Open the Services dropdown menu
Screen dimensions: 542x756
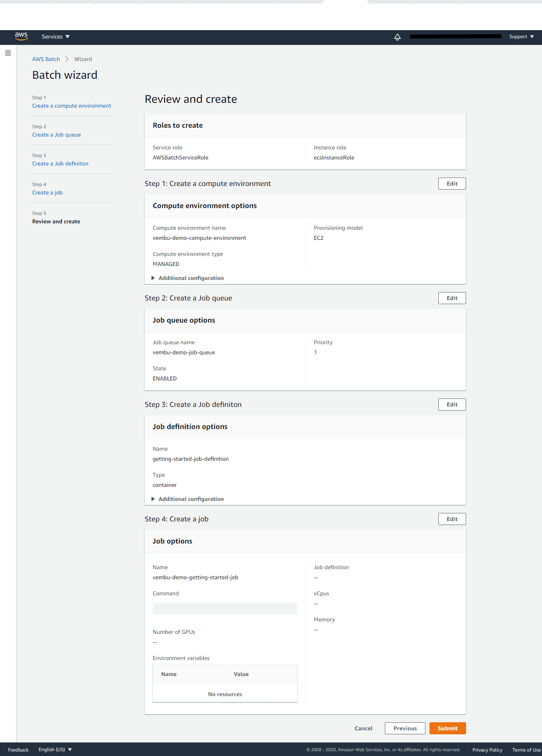pyautogui.click(x=55, y=37)
